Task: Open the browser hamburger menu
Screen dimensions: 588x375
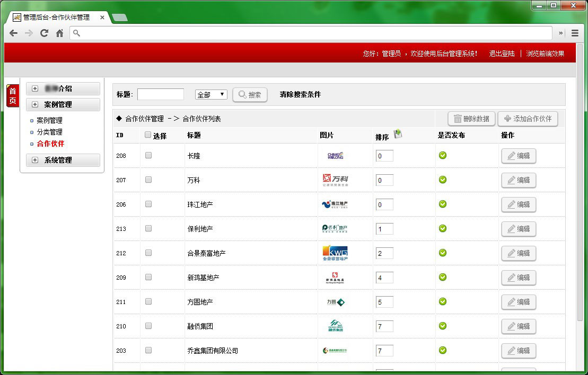Action: (x=575, y=33)
